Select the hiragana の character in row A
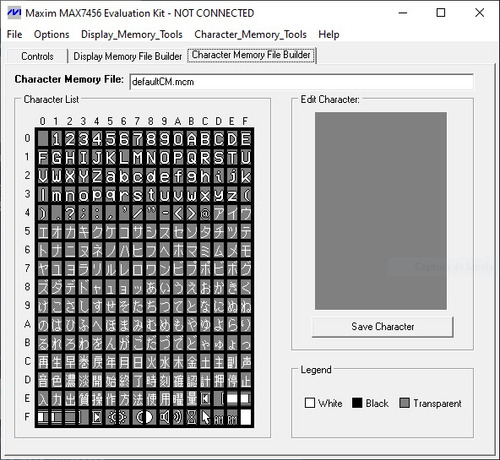Image resolution: width=500 pixels, height=460 pixels. point(43,324)
